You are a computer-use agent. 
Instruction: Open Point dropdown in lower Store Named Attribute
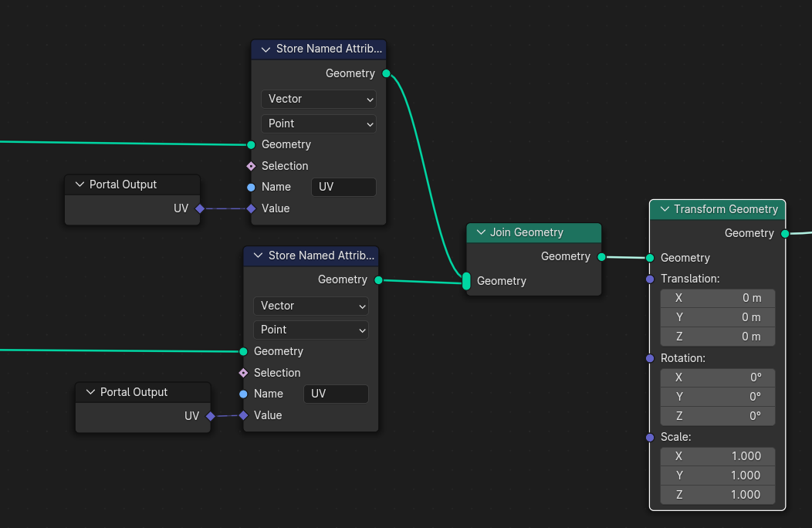[311, 330]
